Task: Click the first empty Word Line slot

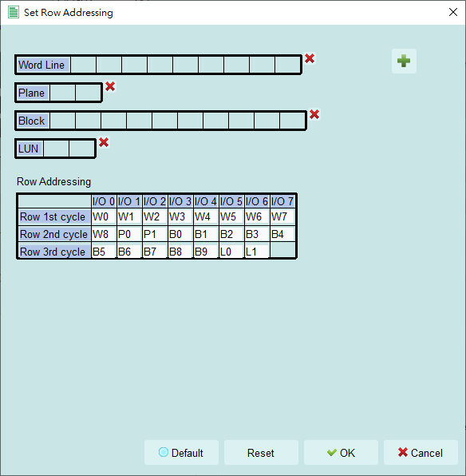Action: pos(84,65)
